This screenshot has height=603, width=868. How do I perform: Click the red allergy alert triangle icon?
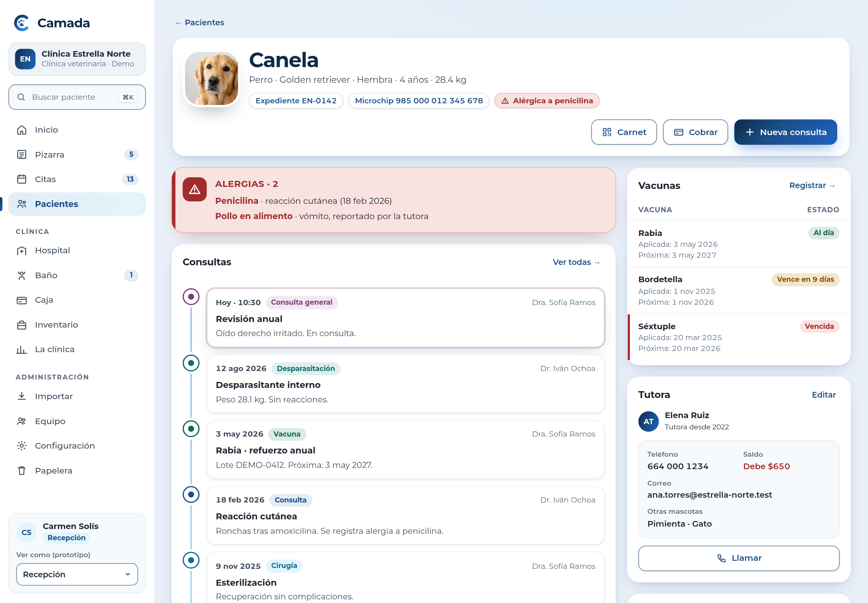(x=195, y=189)
